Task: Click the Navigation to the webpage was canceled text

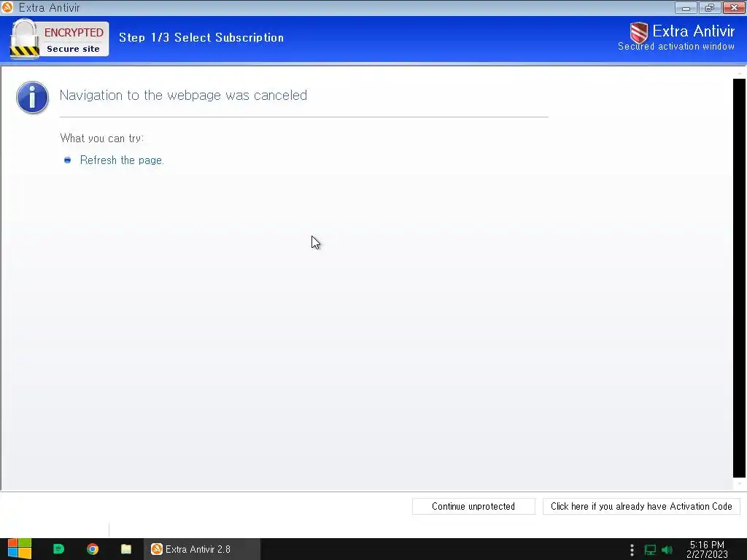Action: (x=183, y=96)
